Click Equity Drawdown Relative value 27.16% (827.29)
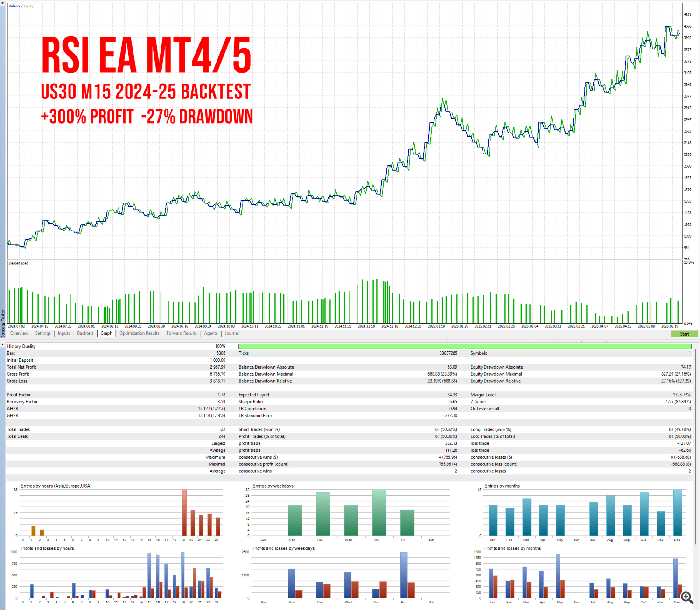This screenshot has height=610, width=700. [x=676, y=381]
